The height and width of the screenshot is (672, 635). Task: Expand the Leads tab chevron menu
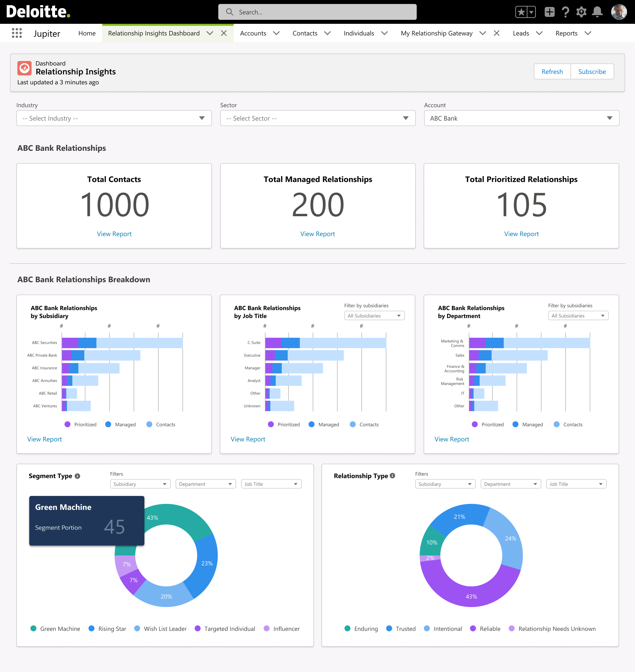pos(539,33)
